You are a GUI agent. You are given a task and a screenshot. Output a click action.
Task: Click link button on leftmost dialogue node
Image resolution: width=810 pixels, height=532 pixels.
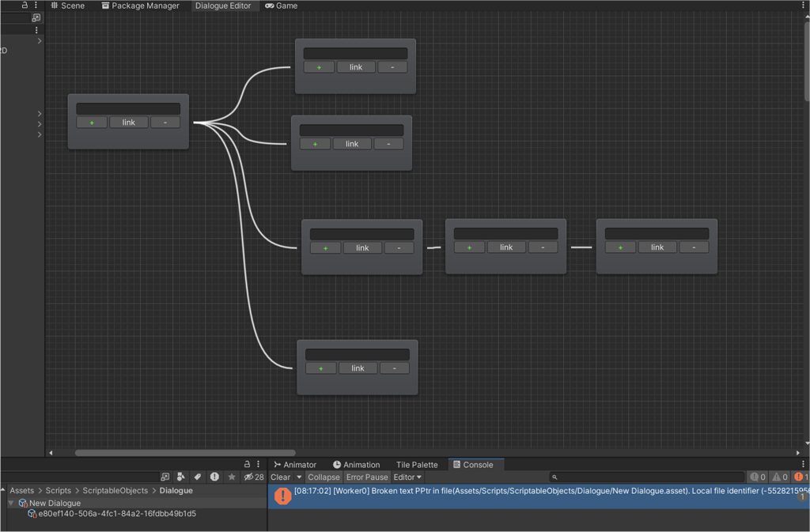[x=128, y=123]
